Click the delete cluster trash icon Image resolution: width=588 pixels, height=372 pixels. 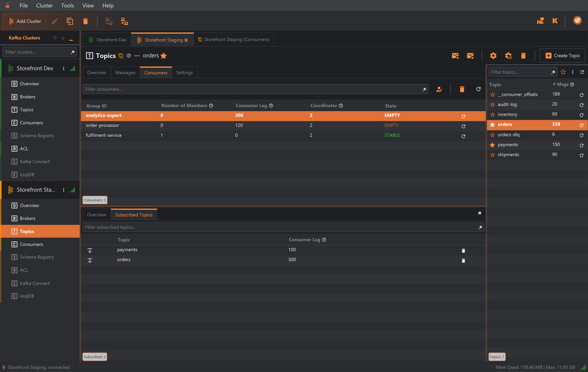tap(86, 21)
